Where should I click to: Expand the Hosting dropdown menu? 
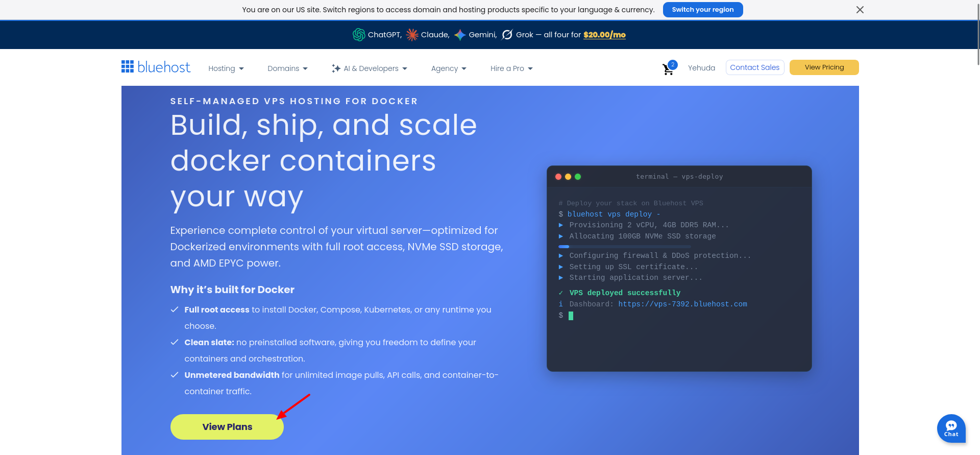(226, 68)
